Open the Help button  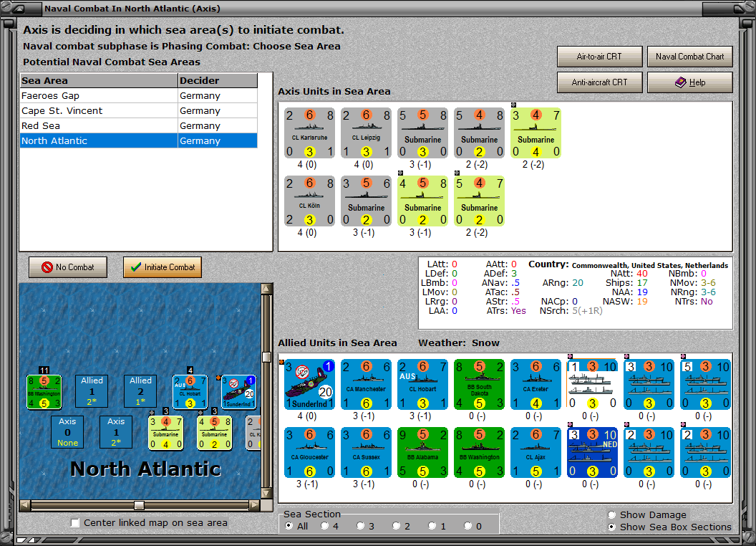(690, 82)
